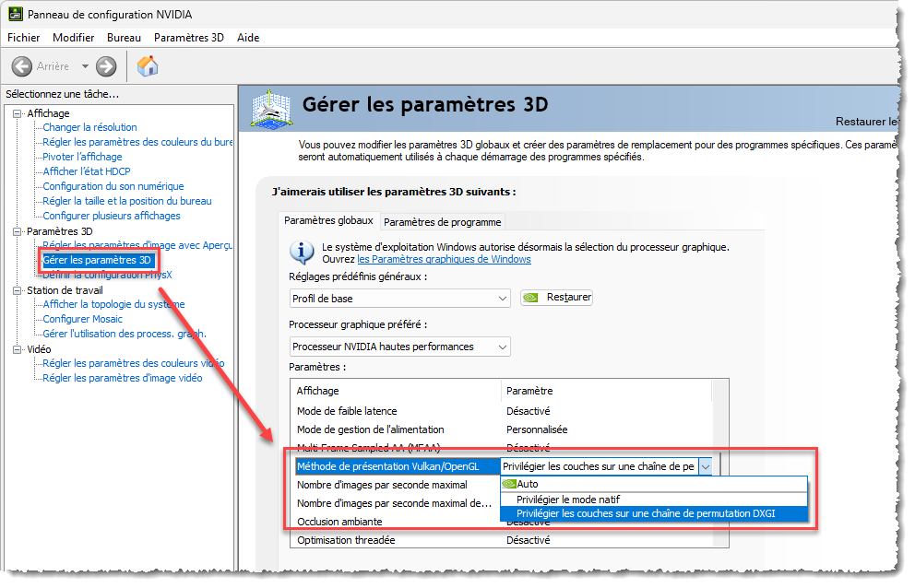Collapse the Vidéo tree node

17,349
